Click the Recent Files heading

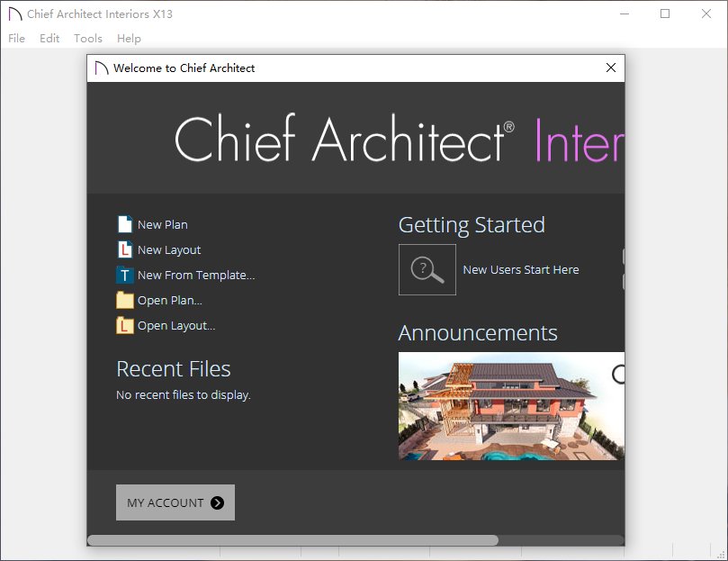click(x=173, y=369)
